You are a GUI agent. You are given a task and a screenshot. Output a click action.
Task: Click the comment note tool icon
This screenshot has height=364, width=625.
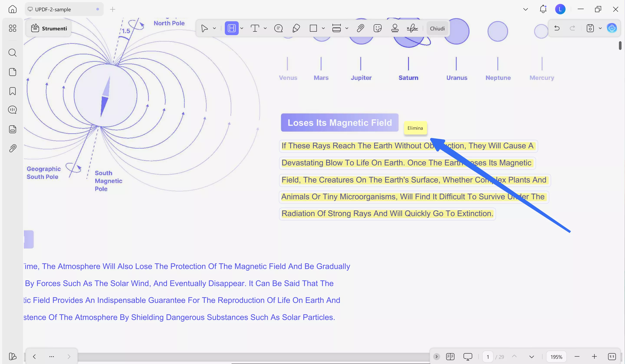coord(278,28)
